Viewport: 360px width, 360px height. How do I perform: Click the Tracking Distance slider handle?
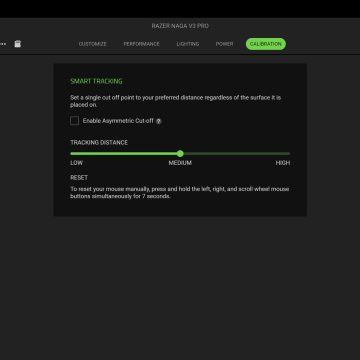click(x=180, y=154)
